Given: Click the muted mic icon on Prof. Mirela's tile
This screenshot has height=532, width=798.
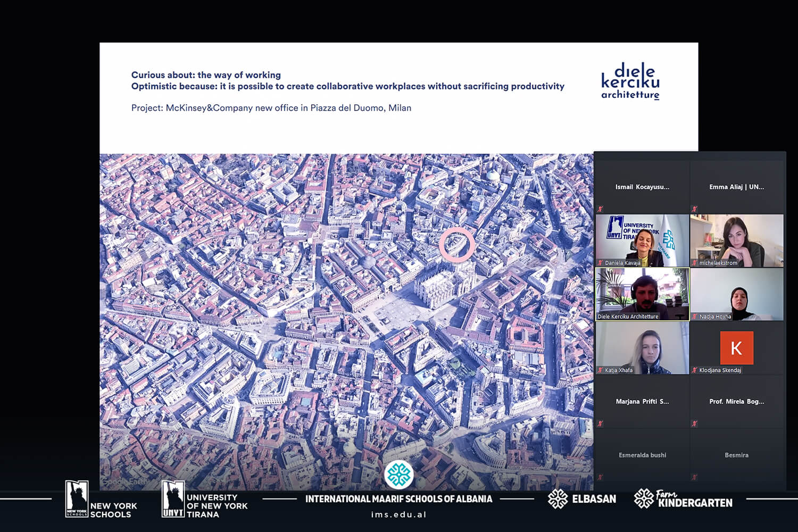Looking at the screenshot, I should point(694,423).
